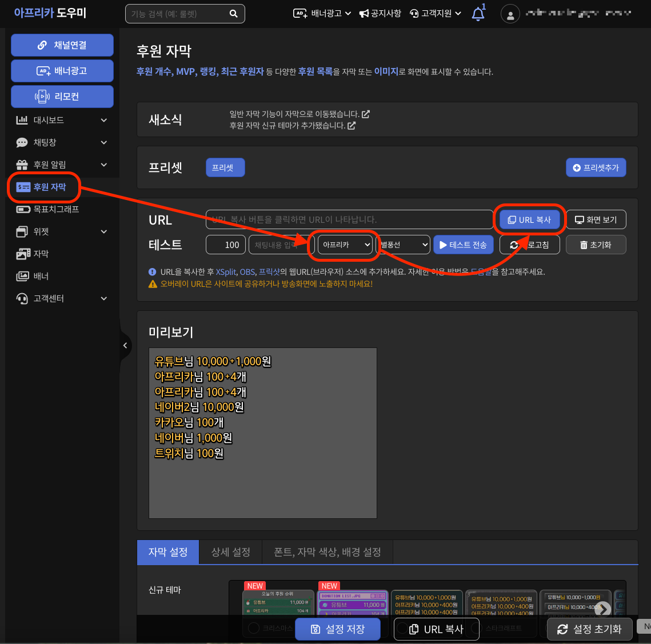Image resolution: width=651 pixels, height=644 pixels.
Task: Click the 대시보드 chart icon
Action: click(22, 120)
